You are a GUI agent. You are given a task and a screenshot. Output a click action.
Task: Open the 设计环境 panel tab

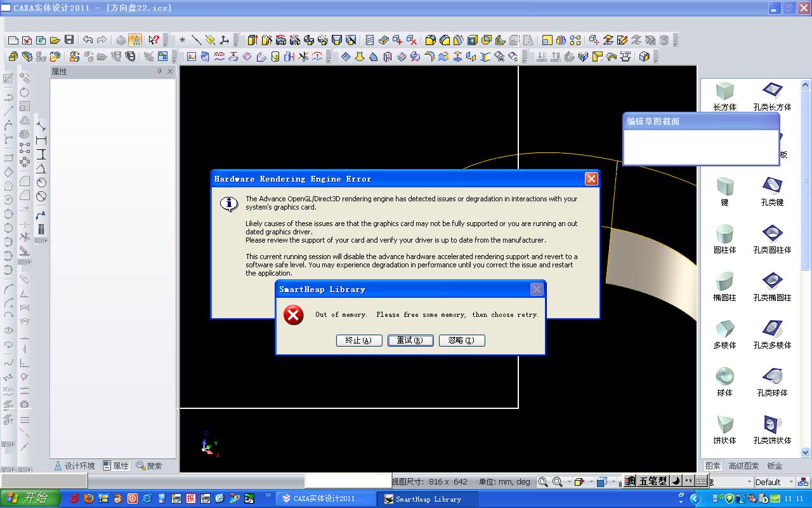pos(75,466)
